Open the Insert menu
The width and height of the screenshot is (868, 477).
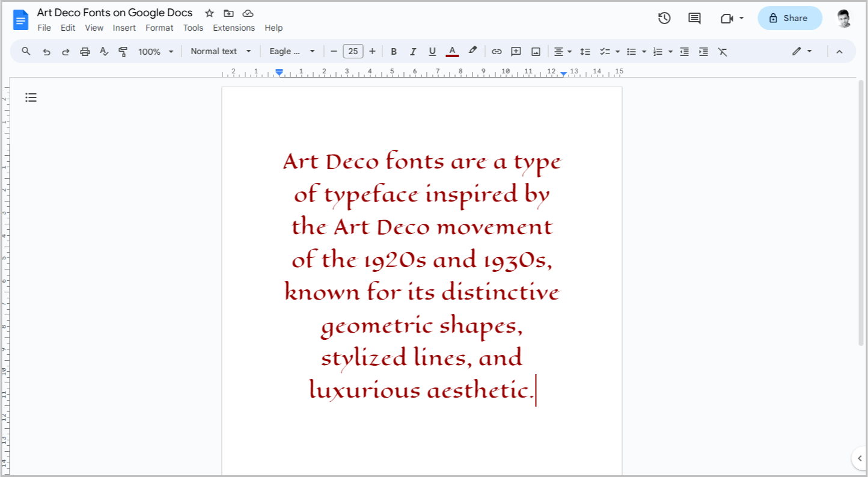pyautogui.click(x=124, y=28)
